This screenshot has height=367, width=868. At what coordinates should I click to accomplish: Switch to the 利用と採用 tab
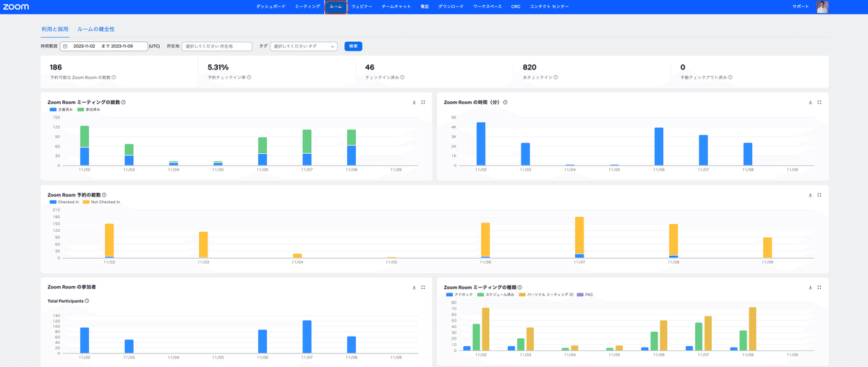point(55,30)
